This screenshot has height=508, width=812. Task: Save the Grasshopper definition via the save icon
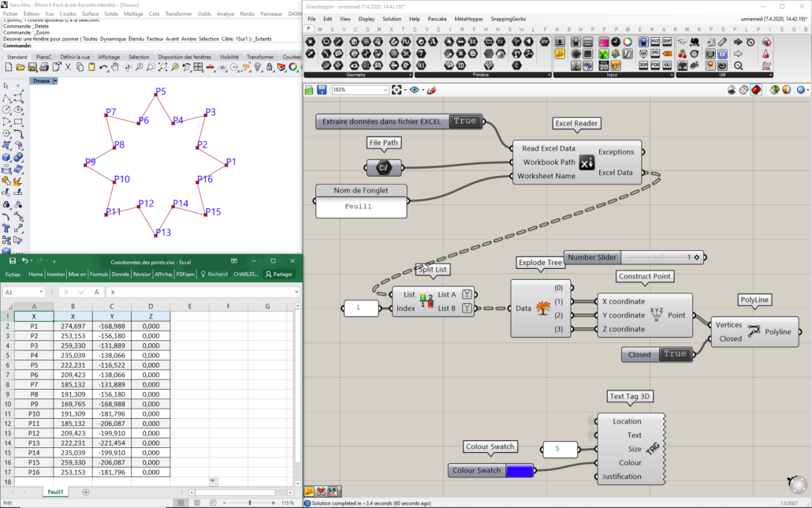point(321,89)
